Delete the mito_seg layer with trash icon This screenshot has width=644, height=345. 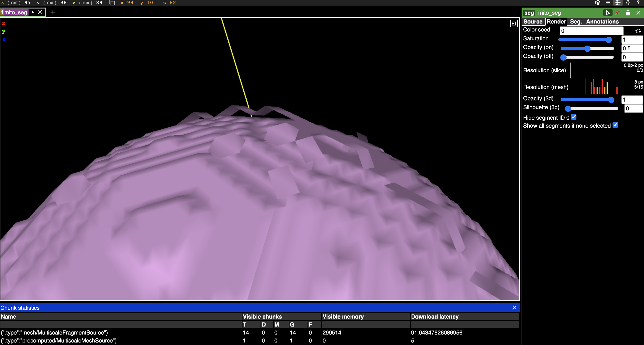(628, 13)
